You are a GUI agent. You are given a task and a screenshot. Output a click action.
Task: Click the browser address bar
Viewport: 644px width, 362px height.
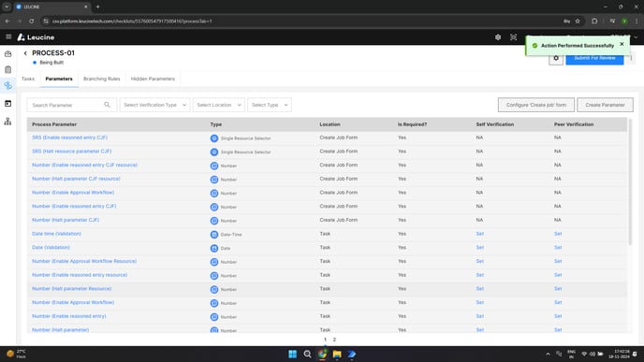[x=304, y=21]
